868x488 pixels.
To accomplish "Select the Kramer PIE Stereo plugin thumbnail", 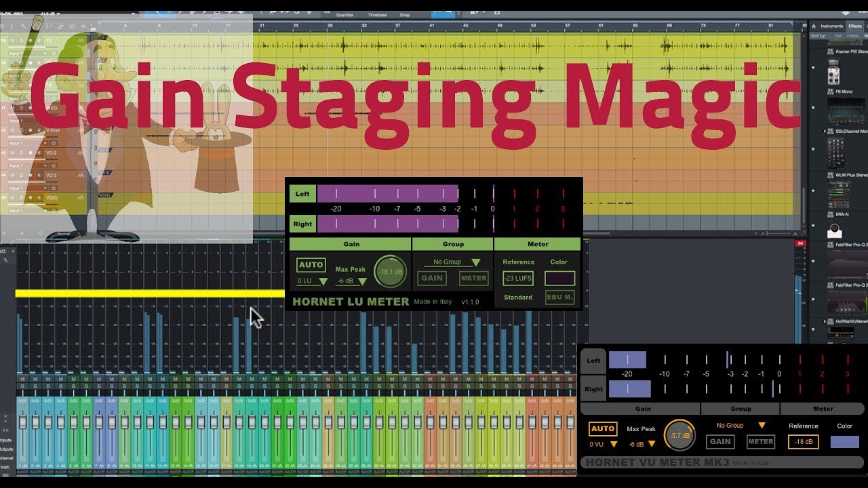I will click(834, 70).
